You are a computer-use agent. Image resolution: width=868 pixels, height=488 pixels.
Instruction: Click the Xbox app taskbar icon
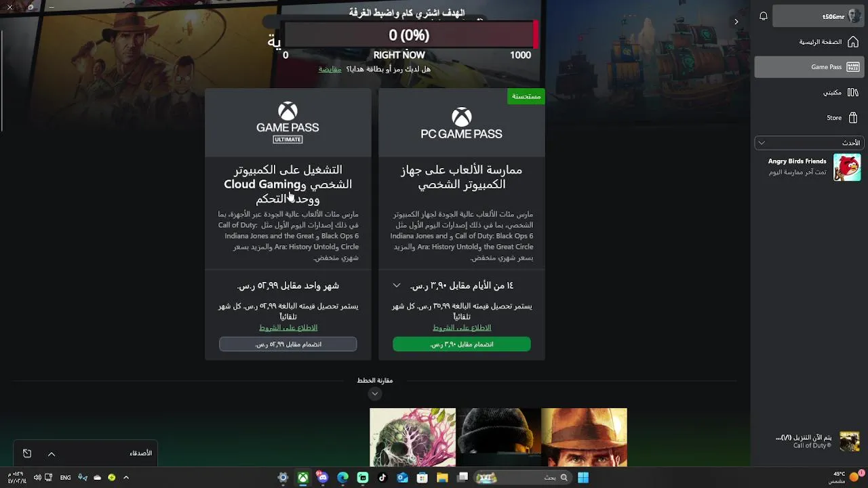pyautogui.click(x=303, y=477)
